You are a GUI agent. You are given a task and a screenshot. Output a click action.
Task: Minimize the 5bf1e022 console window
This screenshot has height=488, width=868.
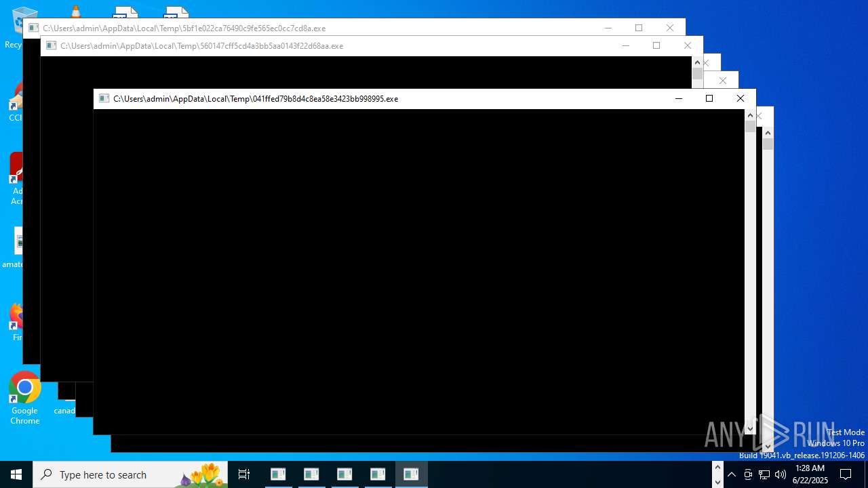click(x=608, y=28)
